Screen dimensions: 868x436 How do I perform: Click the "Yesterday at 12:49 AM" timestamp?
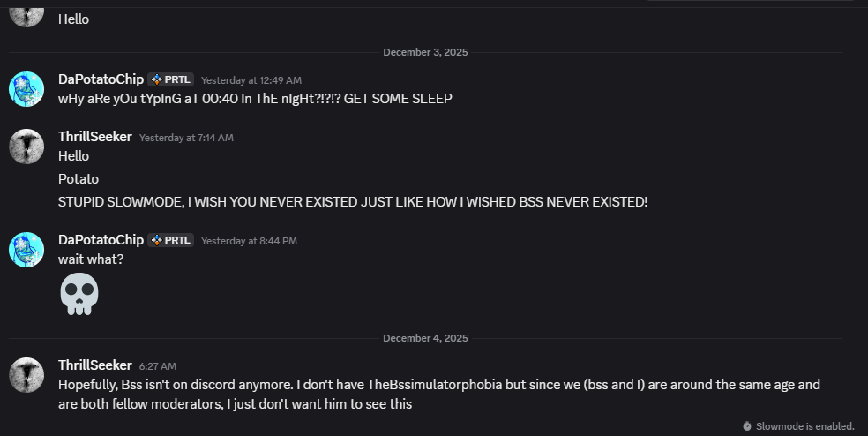point(251,80)
